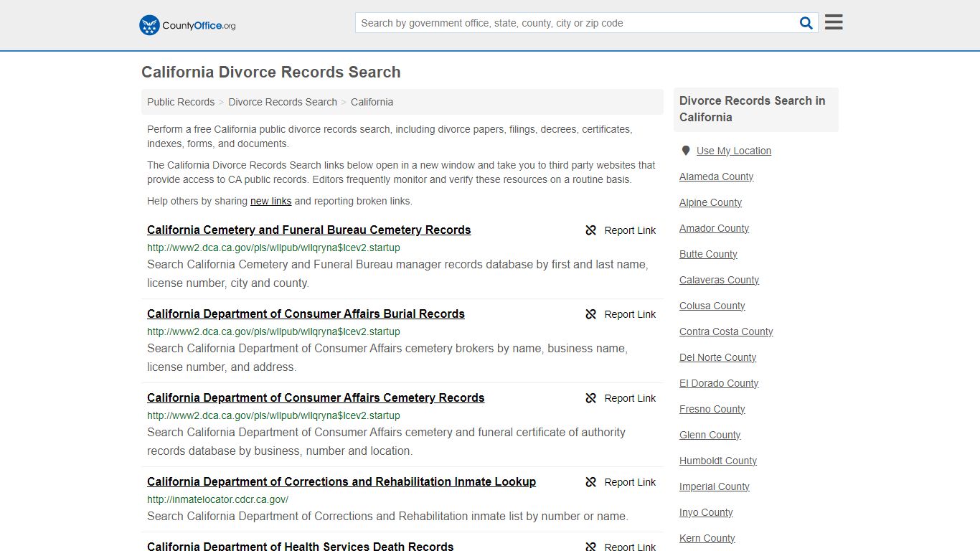Click the search magnifier icon
This screenshot has height=551, width=980.
(x=806, y=22)
